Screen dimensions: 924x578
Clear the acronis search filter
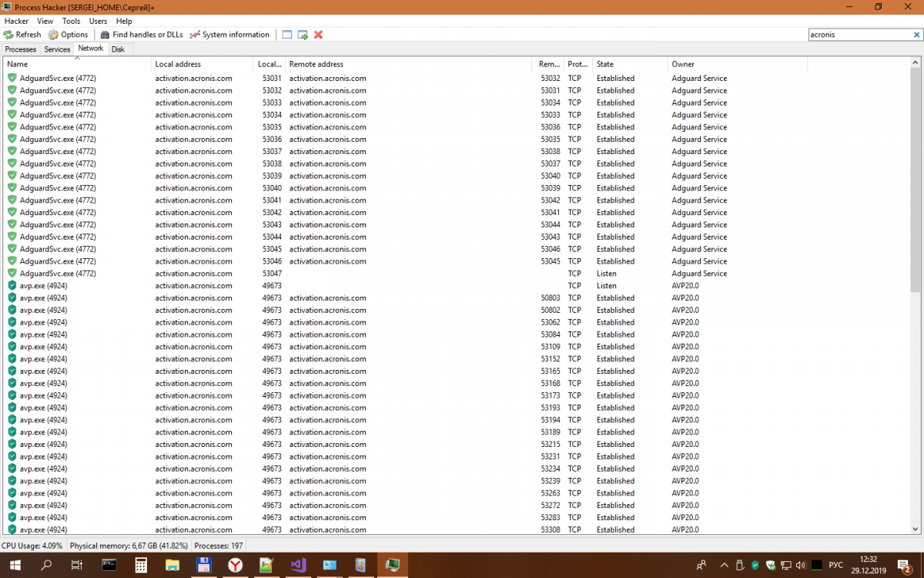point(916,35)
